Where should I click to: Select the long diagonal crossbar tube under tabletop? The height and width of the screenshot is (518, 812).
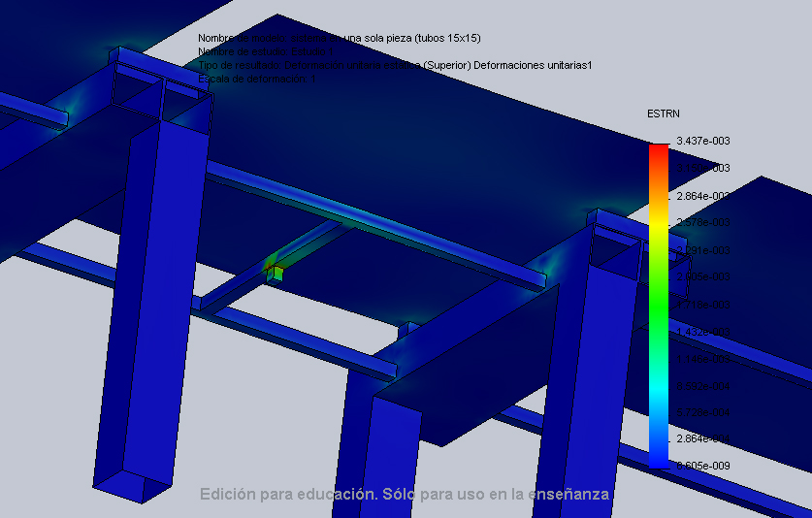[x=378, y=223]
